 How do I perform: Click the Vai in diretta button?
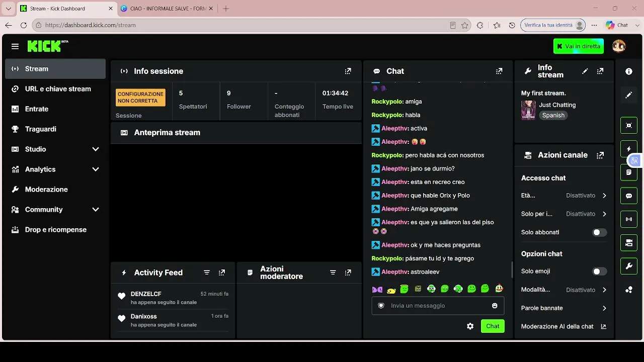[x=579, y=46]
